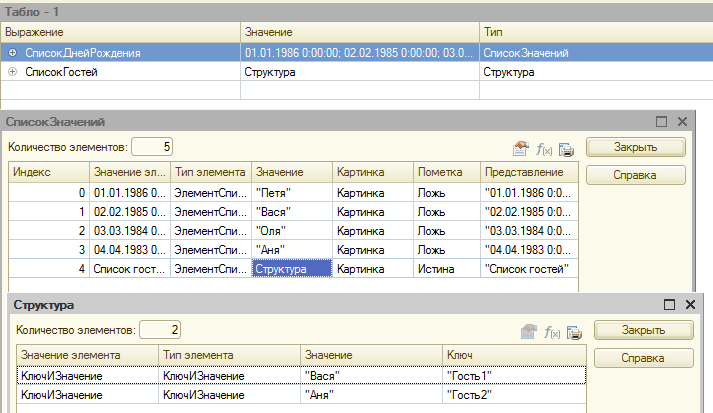The image size is (713, 413).
Task: Click the element count field showing 2
Action: tap(160, 330)
